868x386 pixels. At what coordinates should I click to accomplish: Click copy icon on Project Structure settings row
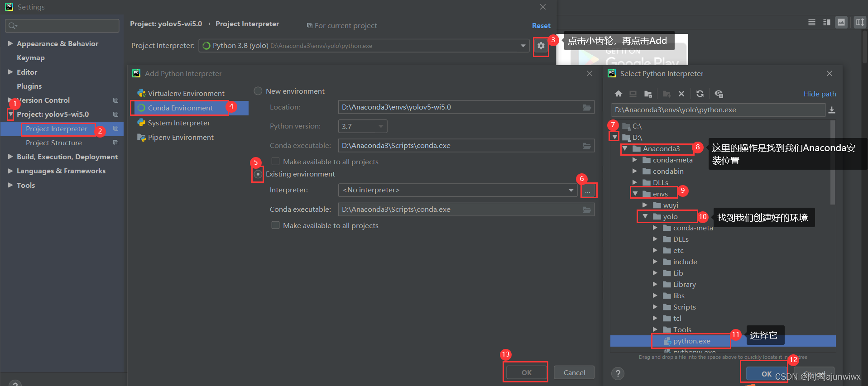pyautogui.click(x=115, y=143)
